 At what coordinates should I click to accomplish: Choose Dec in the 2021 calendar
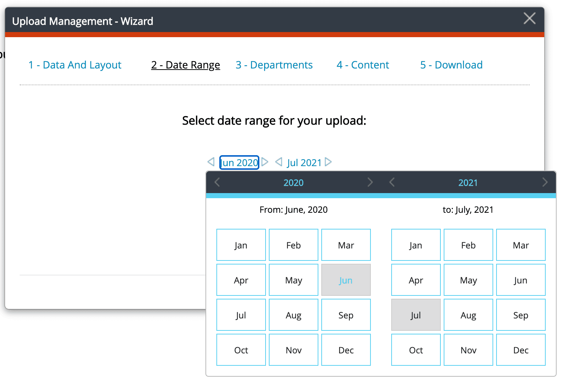tap(521, 350)
